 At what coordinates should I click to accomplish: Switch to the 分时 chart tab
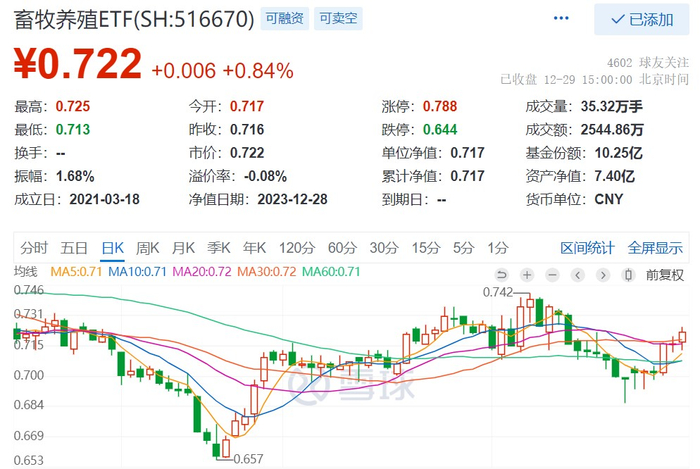tap(34, 248)
